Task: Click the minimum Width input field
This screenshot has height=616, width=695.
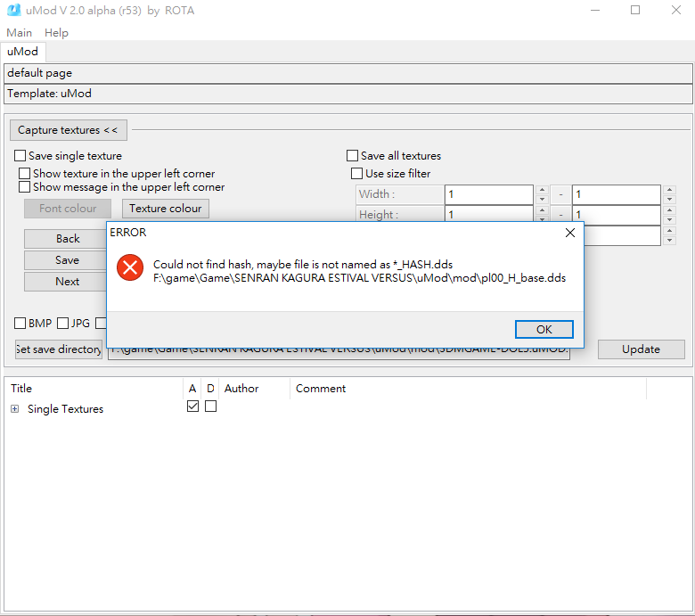Action: point(488,194)
